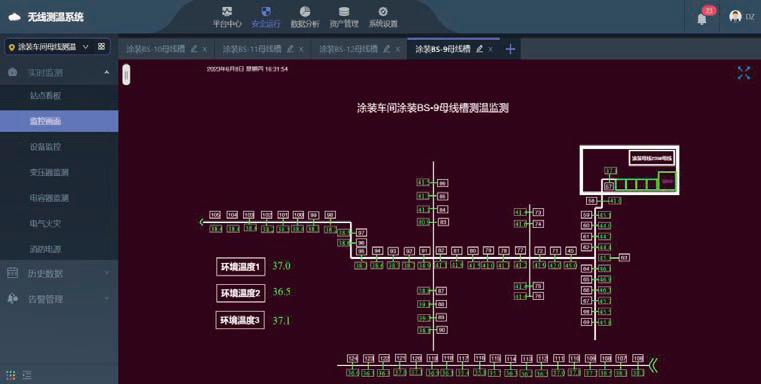The width and height of the screenshot is (761, 384).
Task: Open 系统设置 gear icon
Action: coord(383,12)
